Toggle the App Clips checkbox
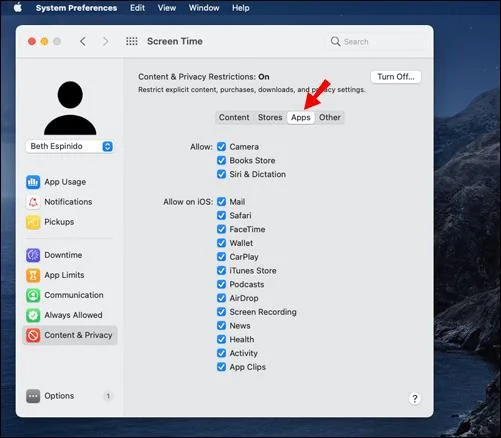 tap(221, 367)
